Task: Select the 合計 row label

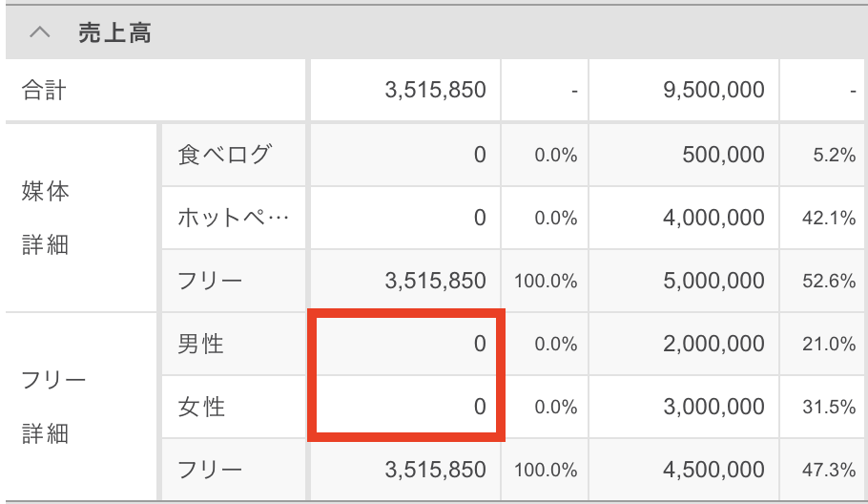Action: click(44, 91)
